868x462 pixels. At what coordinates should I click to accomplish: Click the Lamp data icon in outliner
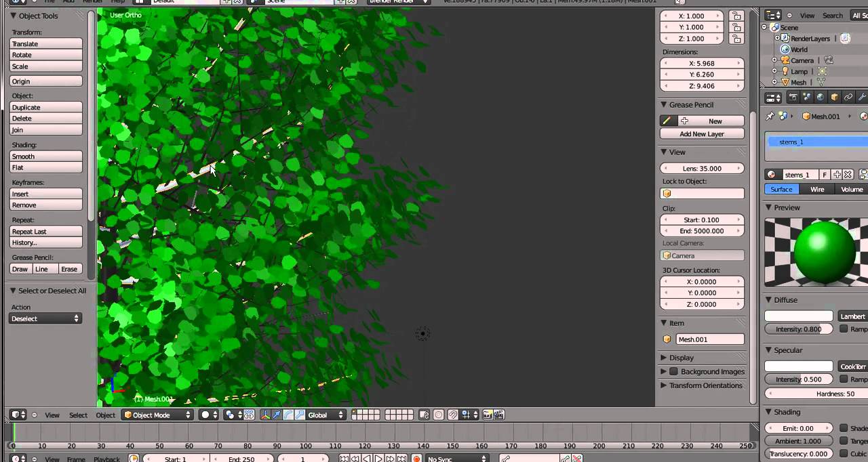point(822,71)
